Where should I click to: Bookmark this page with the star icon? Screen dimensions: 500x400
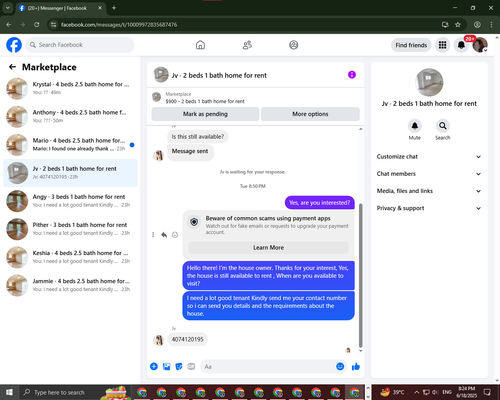click(x=458, y=25)
